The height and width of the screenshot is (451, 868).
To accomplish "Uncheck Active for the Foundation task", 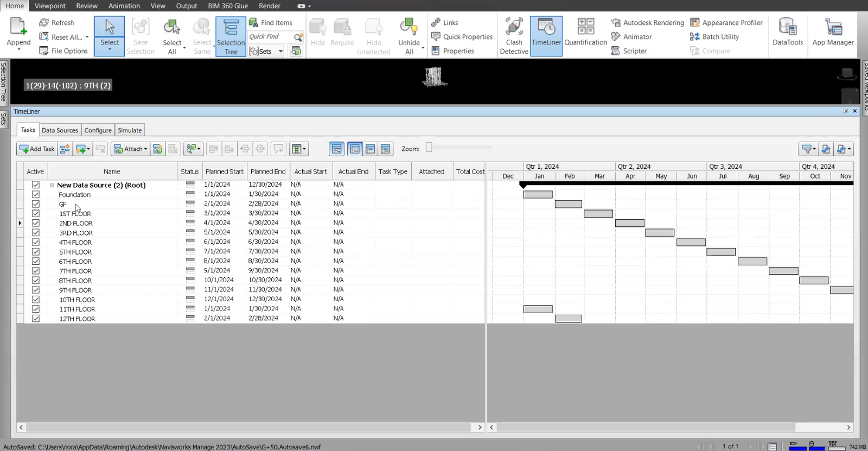I will tap(36, 194).
